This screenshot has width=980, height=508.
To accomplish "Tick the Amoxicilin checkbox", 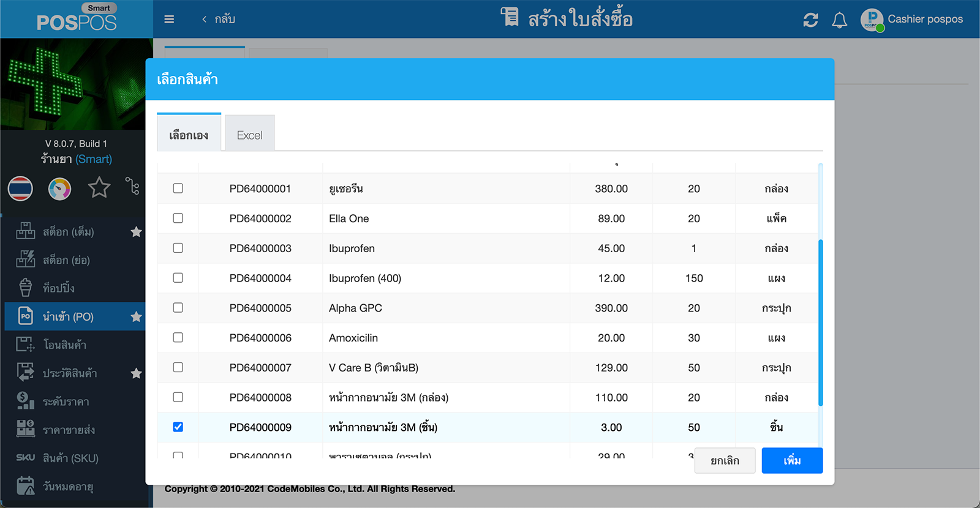I will tap(178, 337).
